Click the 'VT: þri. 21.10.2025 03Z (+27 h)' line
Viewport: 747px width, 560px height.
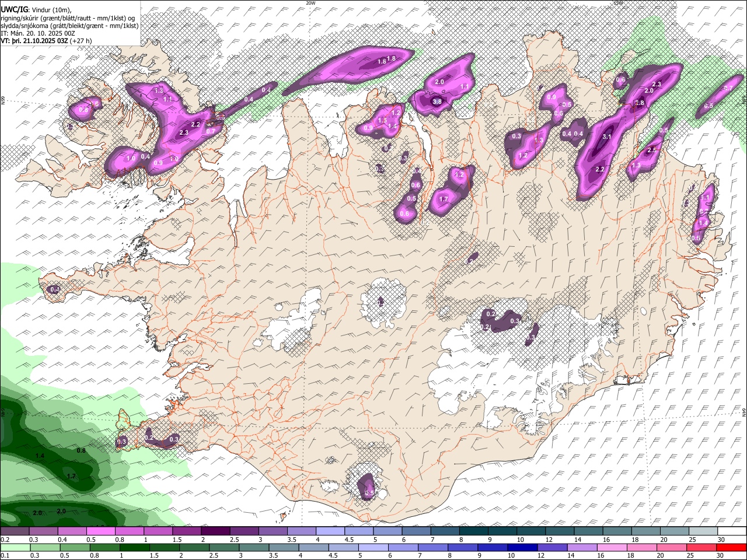pos(46,41)
